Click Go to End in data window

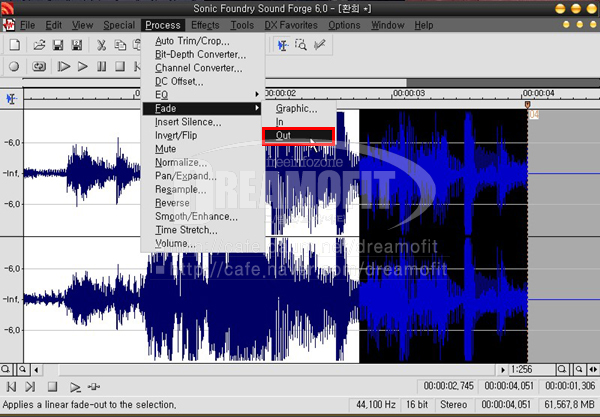(x=30, y=387)
